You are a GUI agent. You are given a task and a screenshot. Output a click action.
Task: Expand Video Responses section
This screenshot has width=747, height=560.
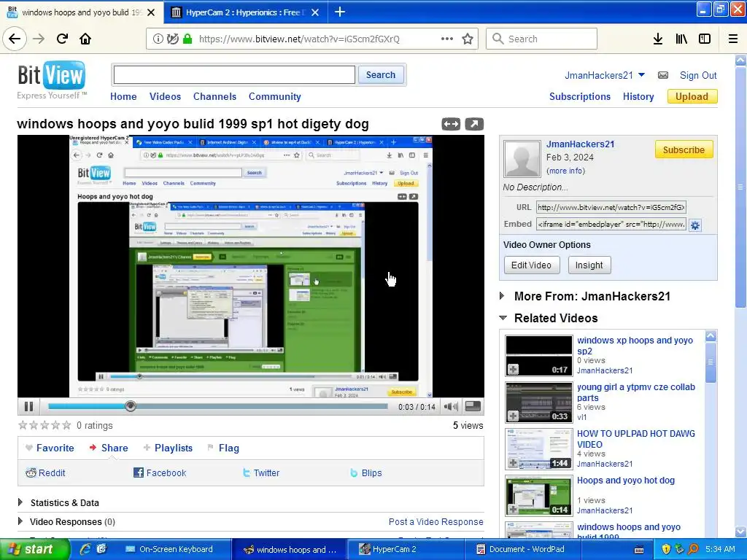pos(20,521)
